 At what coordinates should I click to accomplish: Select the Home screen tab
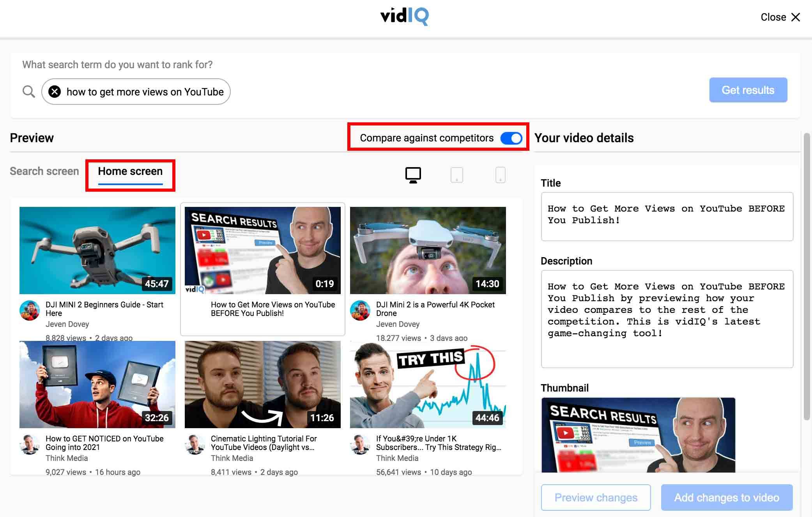(x=130, y=171)
